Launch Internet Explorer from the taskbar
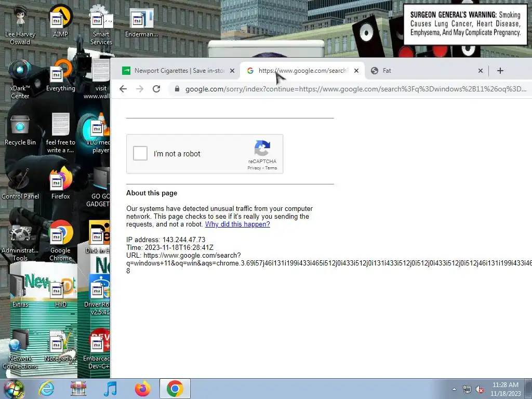The width and height of the screenshot is (532, 399). [46, 389]
